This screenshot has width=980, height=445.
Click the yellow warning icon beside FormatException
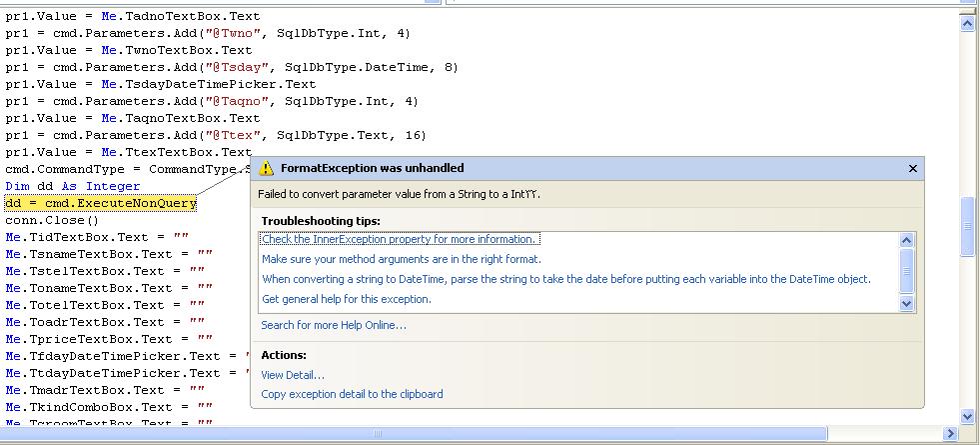pos(267,168)
